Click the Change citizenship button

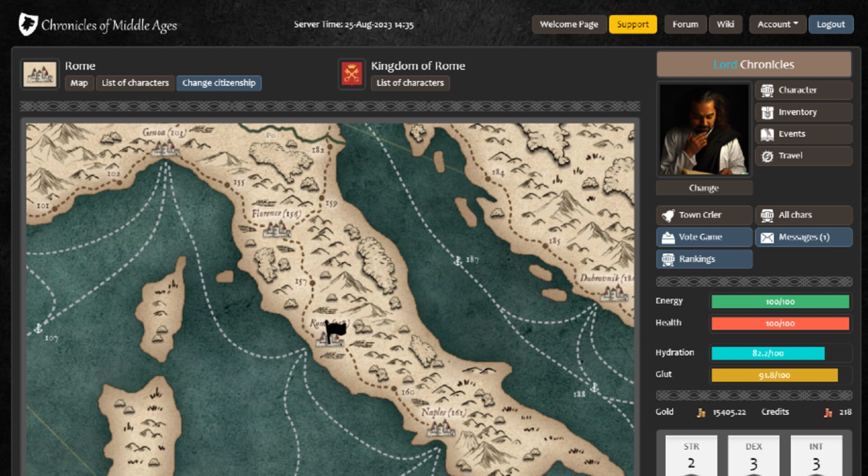[x=219, y=83]
